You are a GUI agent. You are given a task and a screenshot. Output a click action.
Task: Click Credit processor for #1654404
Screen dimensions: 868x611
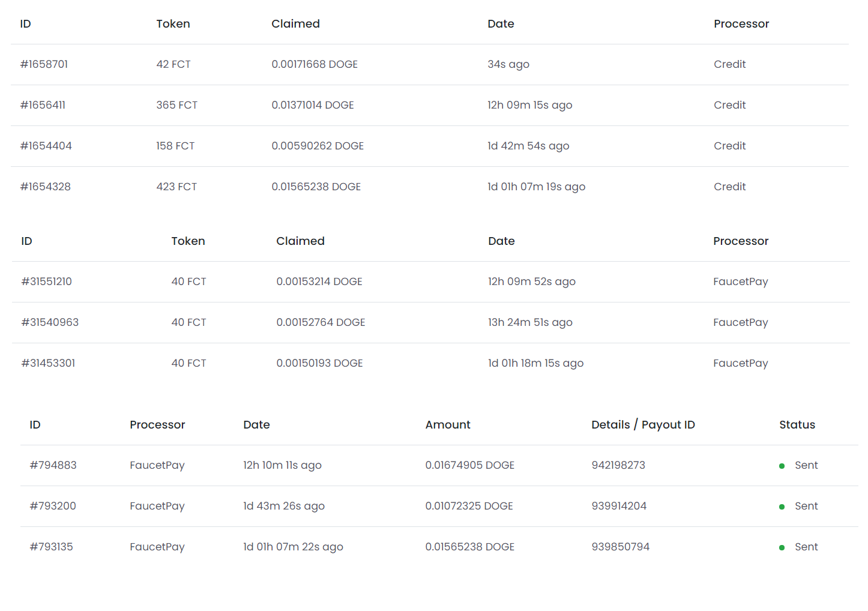[x=729, y=146]
